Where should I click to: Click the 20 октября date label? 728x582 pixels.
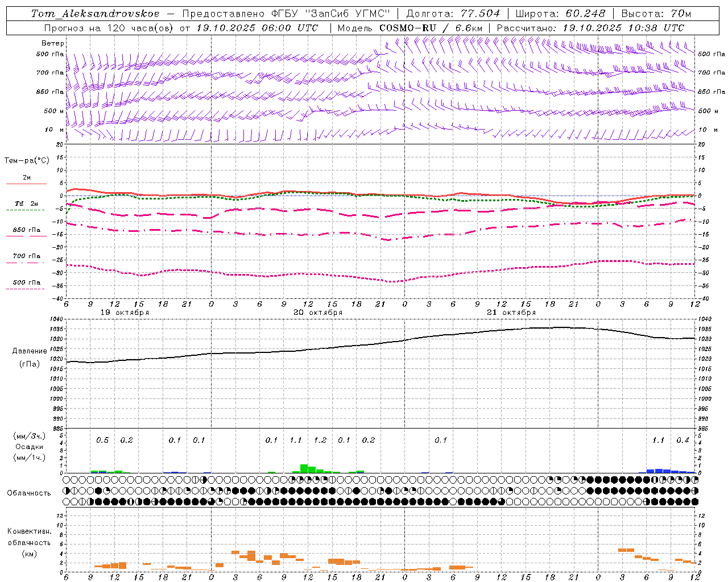pos(318,313)
